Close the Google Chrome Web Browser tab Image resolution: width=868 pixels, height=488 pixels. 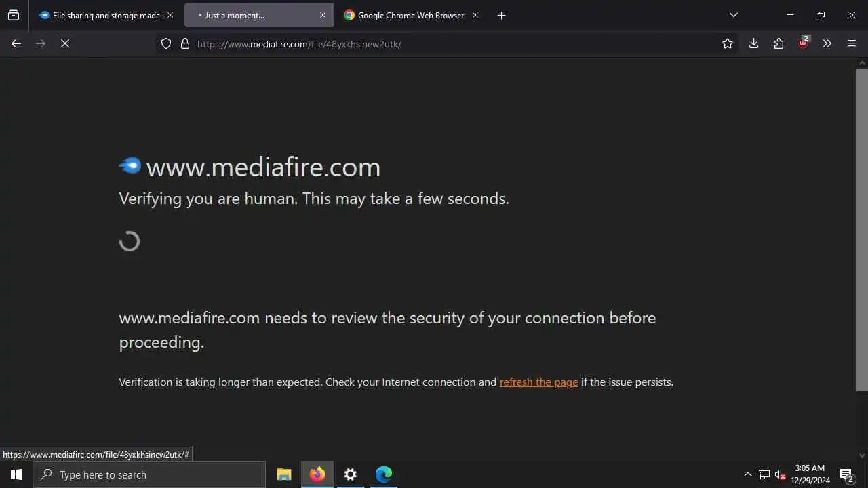[475, 15]
